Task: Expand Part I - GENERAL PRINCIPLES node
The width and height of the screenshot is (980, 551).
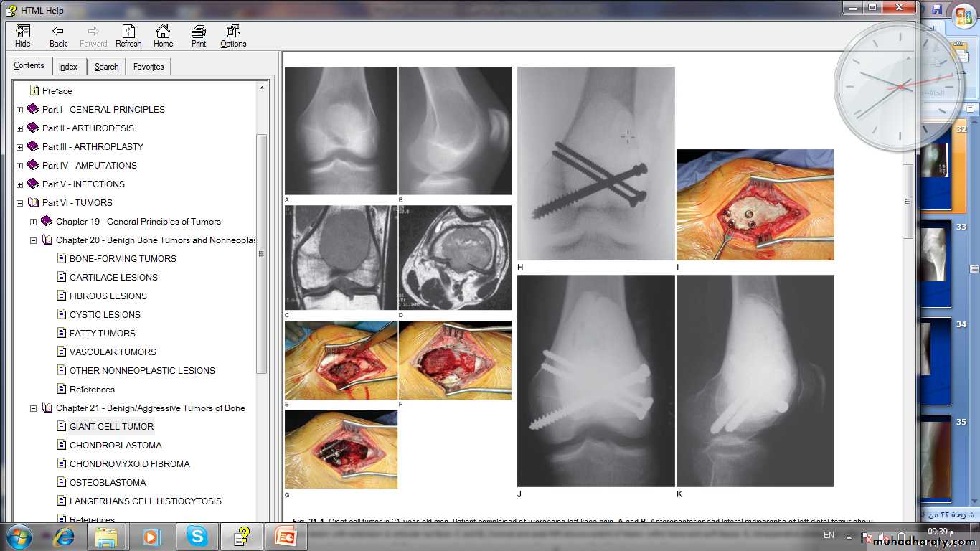Action: click(x=20, y=110)
